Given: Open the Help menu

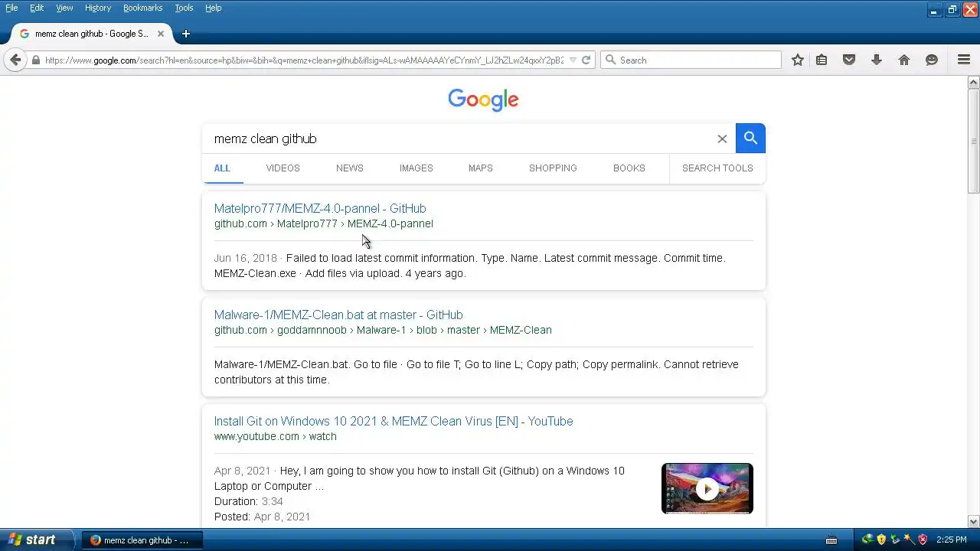Looking at the screenshot, I should 214,8.
